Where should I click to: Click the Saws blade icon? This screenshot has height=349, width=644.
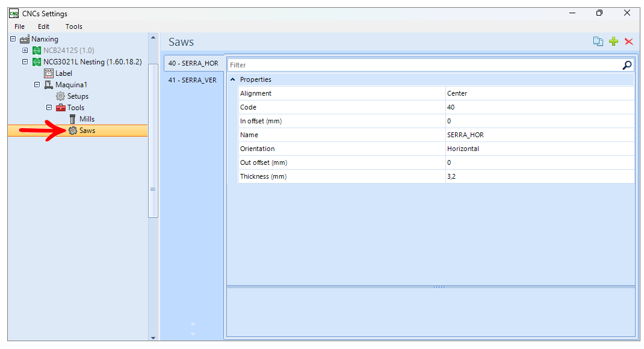(x=73, y=131)
